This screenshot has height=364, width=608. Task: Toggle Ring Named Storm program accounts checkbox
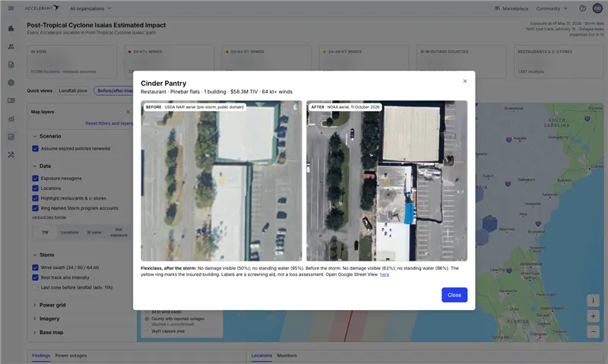click(x=35, y=208)
